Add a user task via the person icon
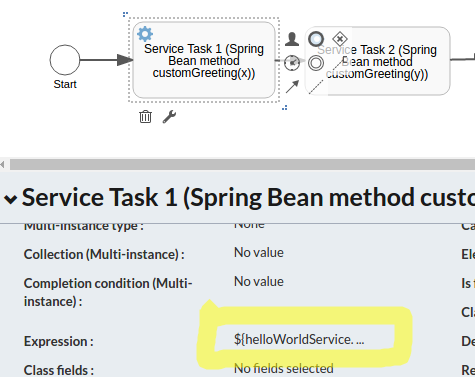Viewport: 475px width, 377px height. click(x=292, y=39)
